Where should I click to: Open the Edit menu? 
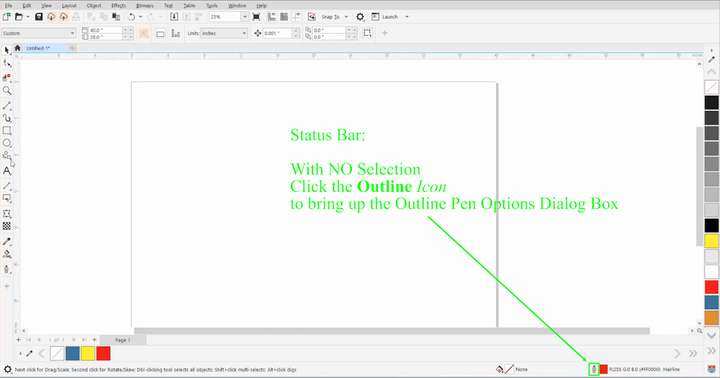pyautogui.click(x=27, y=6)
